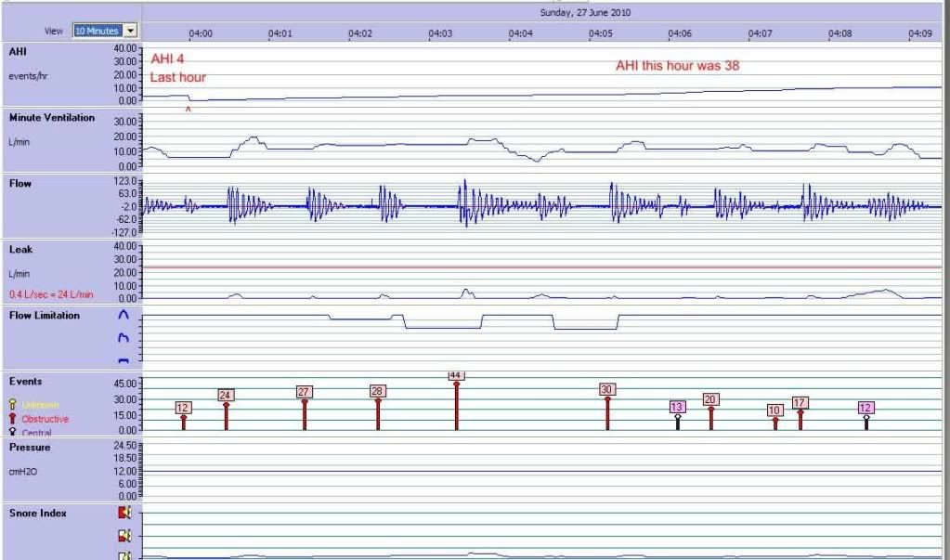
Task: Click the 04:02 time axis label
Action: [x=360, y=34]
